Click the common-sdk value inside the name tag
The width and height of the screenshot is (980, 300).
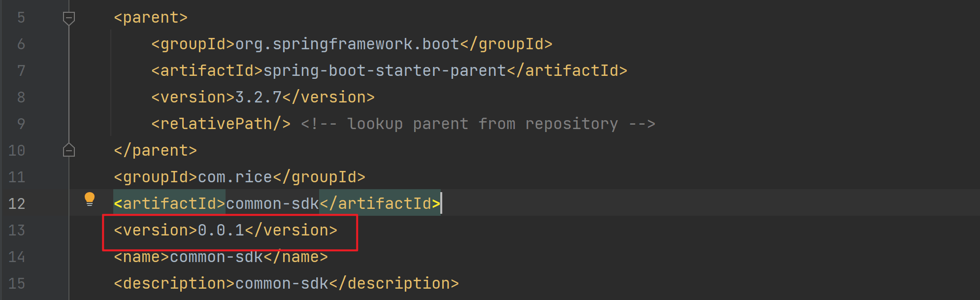click(x=216, y=257)
